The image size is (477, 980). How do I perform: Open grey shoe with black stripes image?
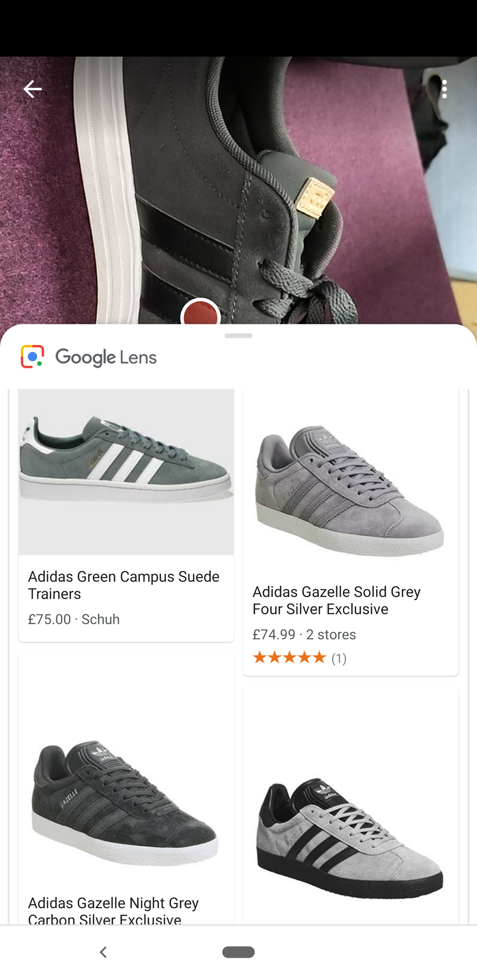350,837
